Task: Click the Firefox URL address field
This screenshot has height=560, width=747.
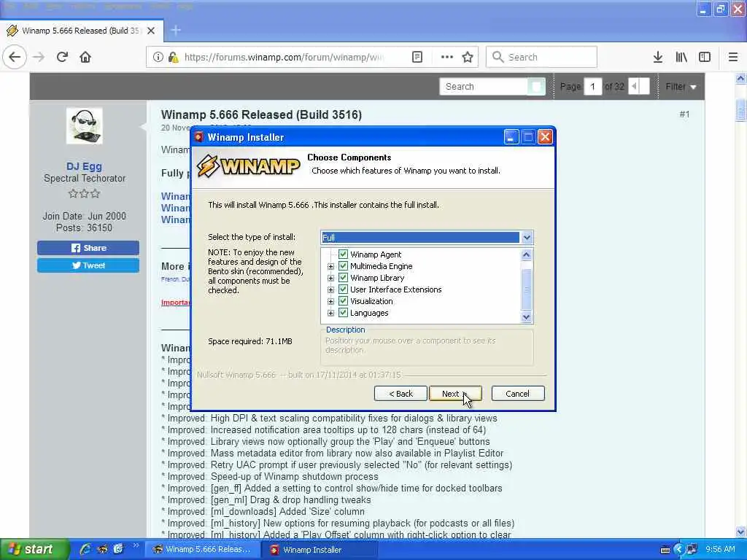Action: click(285, 57)
